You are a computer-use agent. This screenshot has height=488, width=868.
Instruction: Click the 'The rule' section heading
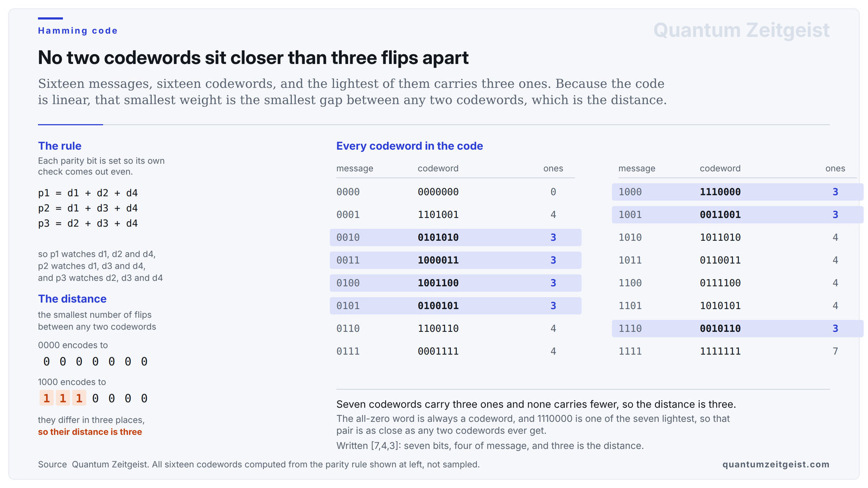tap(60, 146)
